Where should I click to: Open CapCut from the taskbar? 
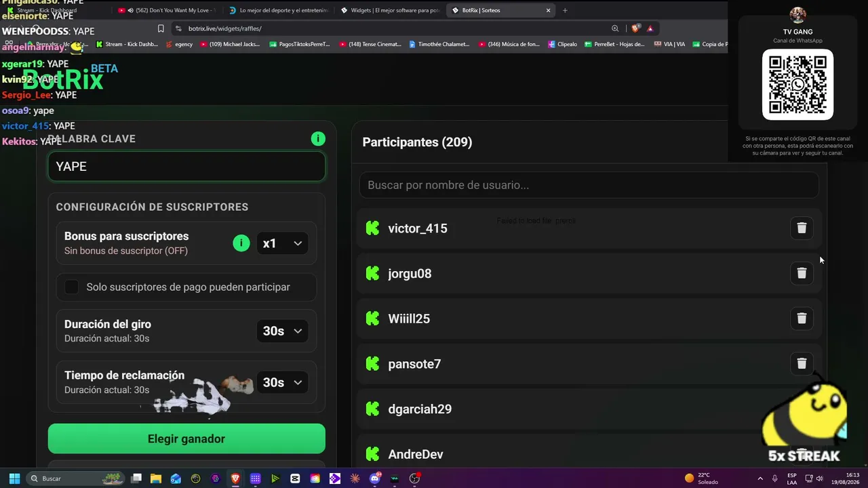(x=295, y=479)
